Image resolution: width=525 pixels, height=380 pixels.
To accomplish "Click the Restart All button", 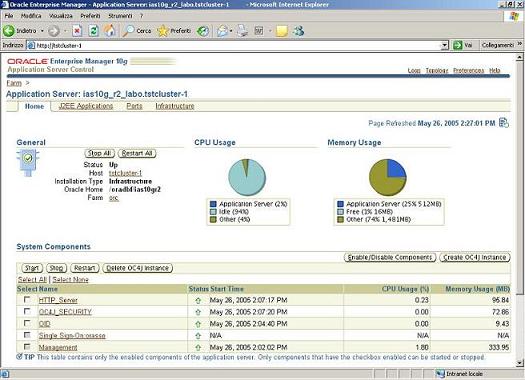I will (137, 153).
